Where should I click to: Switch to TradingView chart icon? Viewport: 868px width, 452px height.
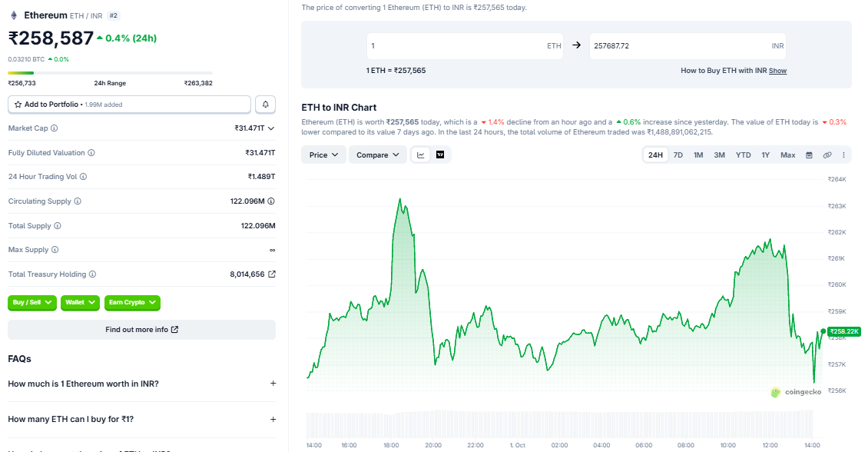coord(440,155)
